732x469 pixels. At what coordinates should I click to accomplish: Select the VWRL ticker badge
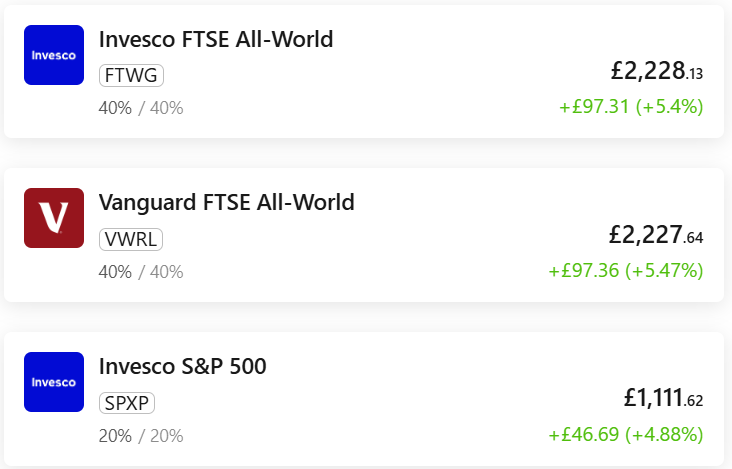pos(131,239)
